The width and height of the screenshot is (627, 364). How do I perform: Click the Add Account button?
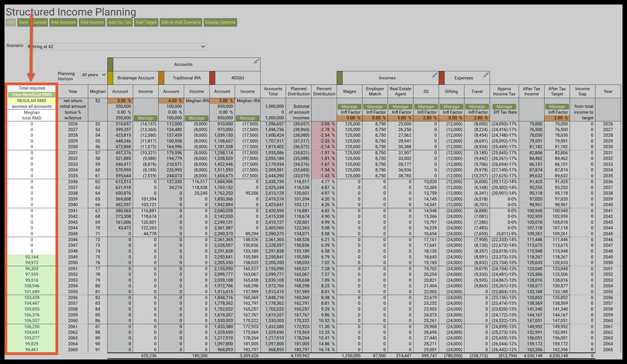pyautogui.click(x=64, y=22)
